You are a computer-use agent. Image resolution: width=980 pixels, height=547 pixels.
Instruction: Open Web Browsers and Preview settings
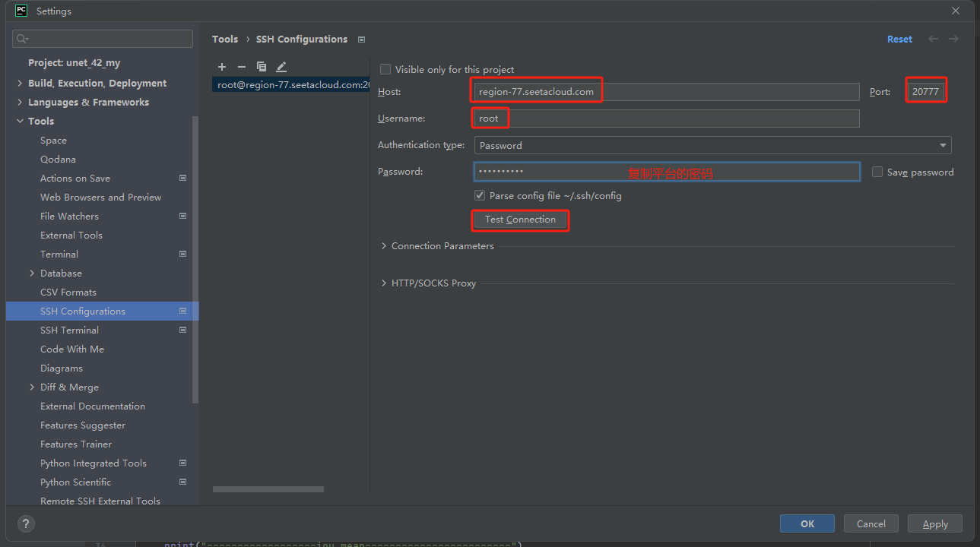point(100,198)
